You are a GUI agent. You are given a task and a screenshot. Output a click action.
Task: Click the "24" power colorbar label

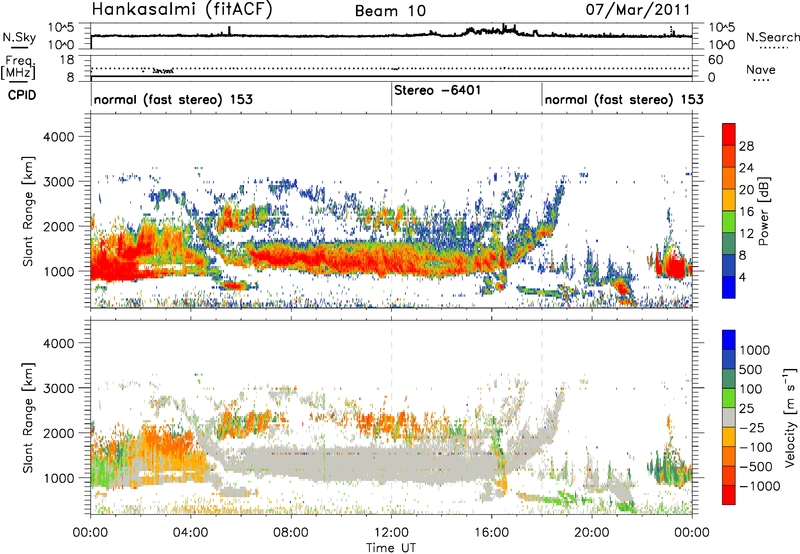(x=746, y=168)
